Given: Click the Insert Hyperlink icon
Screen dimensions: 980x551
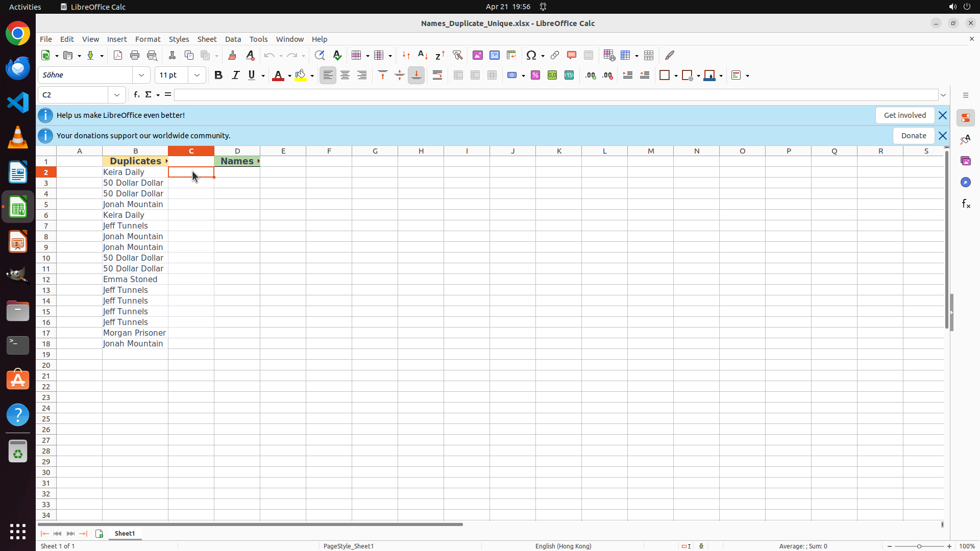Looking at the screenshot, I should click(555, 55).
